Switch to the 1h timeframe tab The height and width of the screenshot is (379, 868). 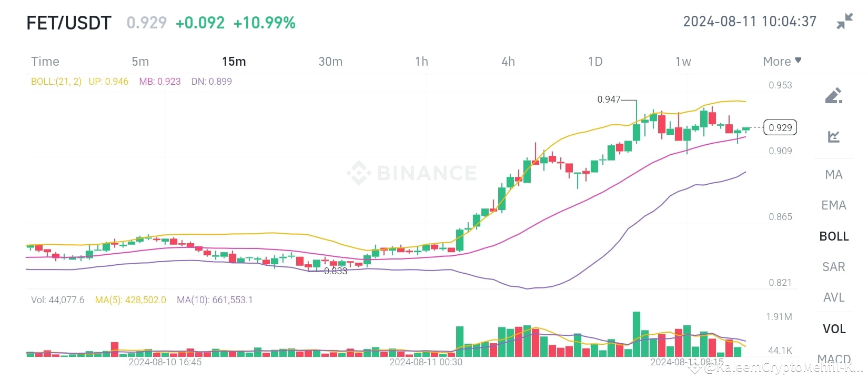pyautogui.click(x=421, y=61)
